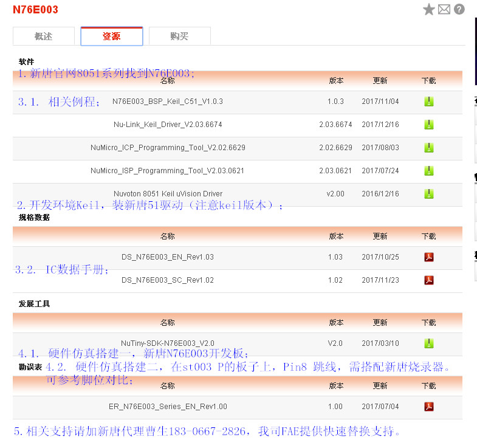Open DS_N76E003_SC_Rev1.02 PDF icon
This screenshot has height=448, width=477.
click(428, 280)
